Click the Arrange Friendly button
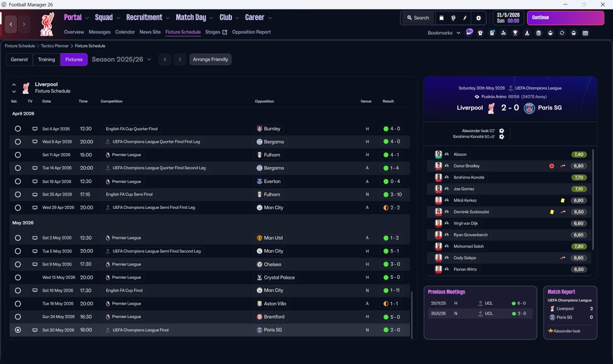The image size is (613, 364). [211, 59]
